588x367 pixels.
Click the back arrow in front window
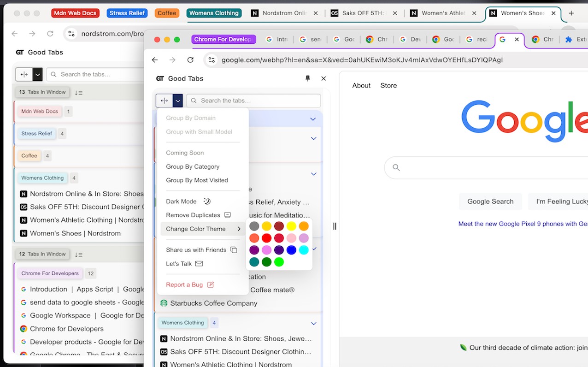[155, 60]
